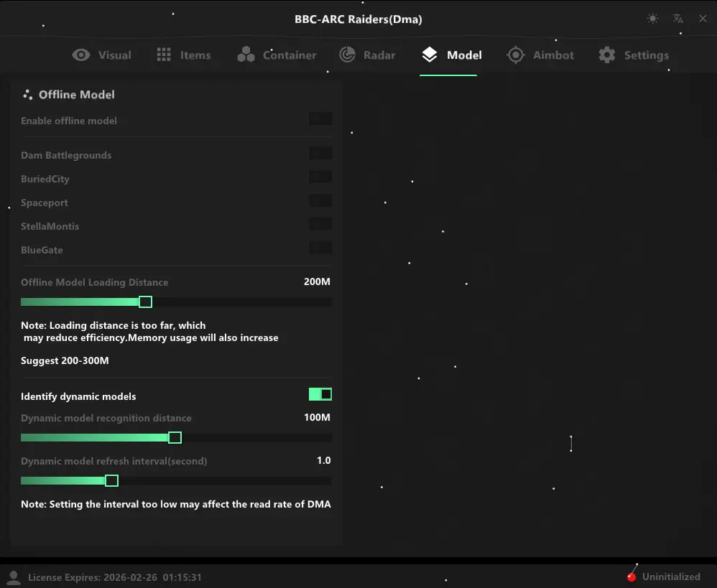
Task: Click the Offline Model dots icon
Action: pos(27,94)
